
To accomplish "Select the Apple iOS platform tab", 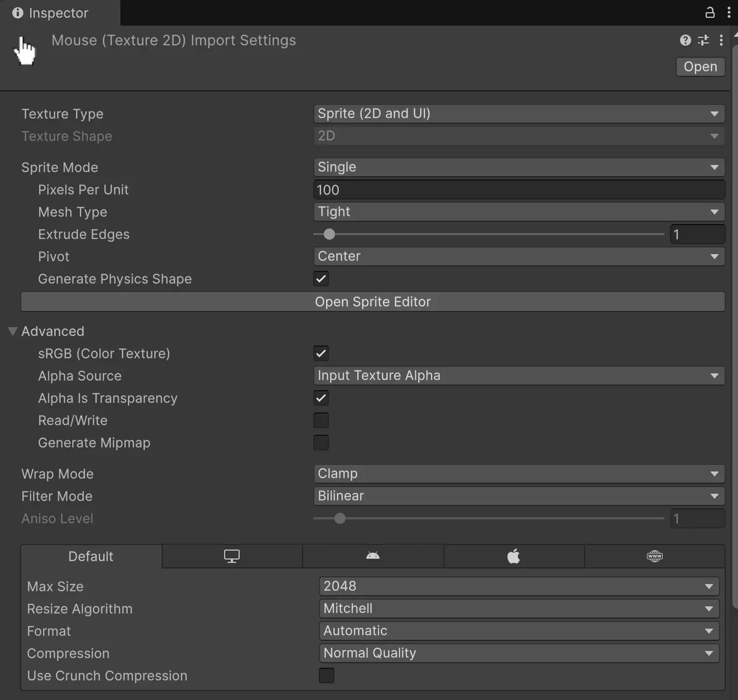I will tap(514, 556).
